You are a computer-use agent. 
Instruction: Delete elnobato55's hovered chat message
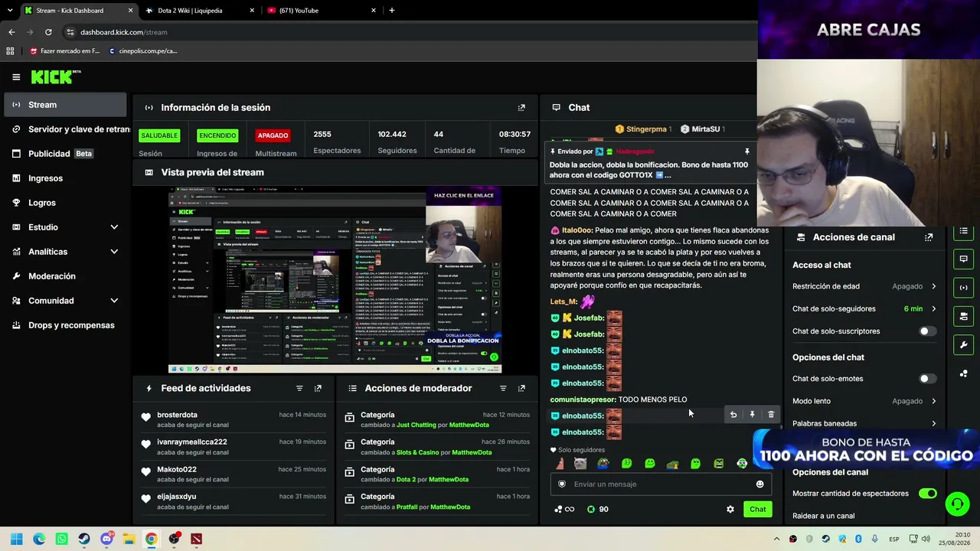771,415
